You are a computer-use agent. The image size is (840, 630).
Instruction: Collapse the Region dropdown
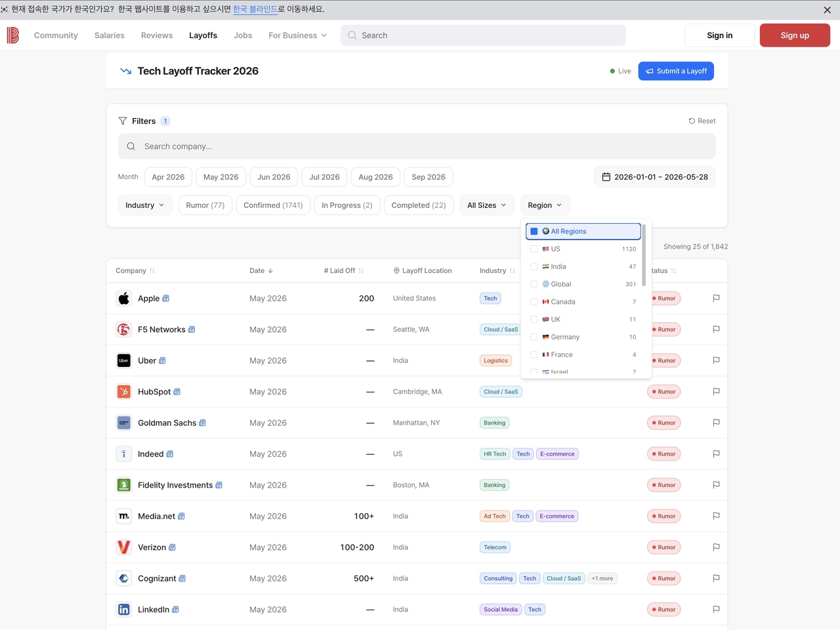click(x=545, y=205)
